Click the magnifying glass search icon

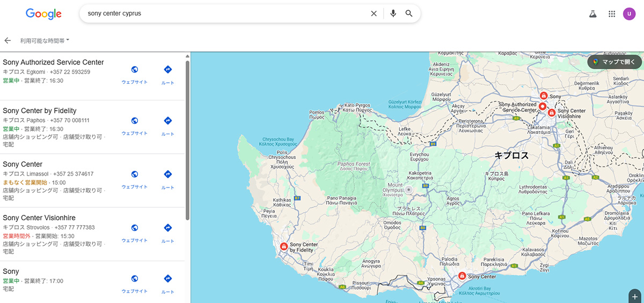tap(409, 13)
